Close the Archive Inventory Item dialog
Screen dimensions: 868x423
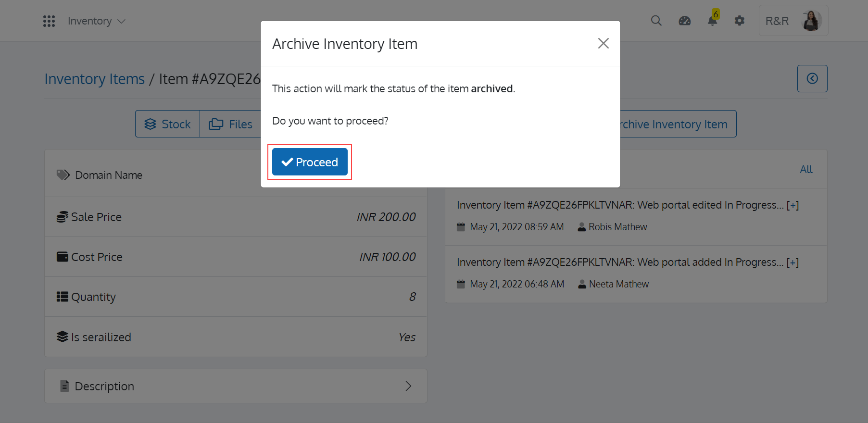pyautogui.click(x=604, y=43)
